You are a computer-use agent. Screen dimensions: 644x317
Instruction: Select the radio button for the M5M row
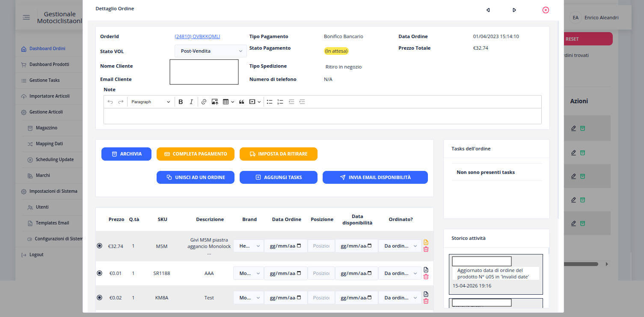(99, 245)
